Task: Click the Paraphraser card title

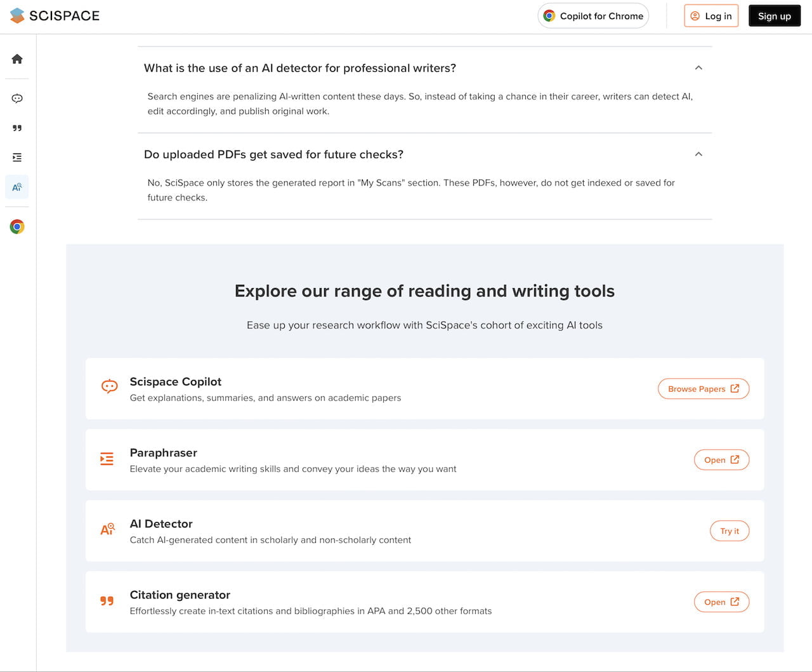Action: (164, 452)
